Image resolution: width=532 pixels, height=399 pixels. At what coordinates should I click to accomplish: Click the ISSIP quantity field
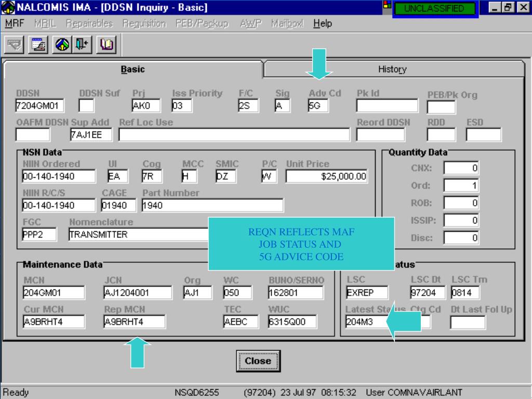tap(461, 220)
